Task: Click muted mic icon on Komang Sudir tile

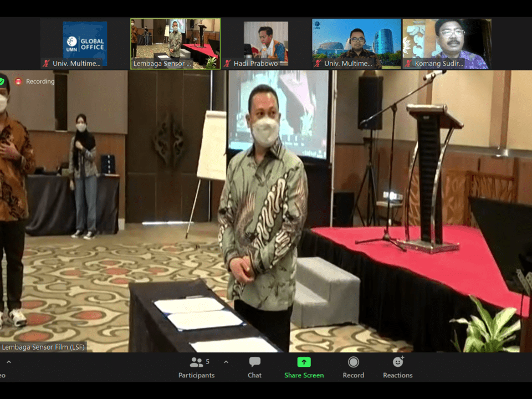Action: (x=408, y=64)
